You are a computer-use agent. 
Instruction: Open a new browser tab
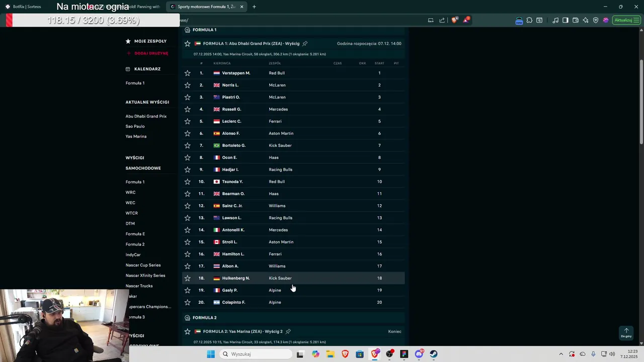[254, 7]
